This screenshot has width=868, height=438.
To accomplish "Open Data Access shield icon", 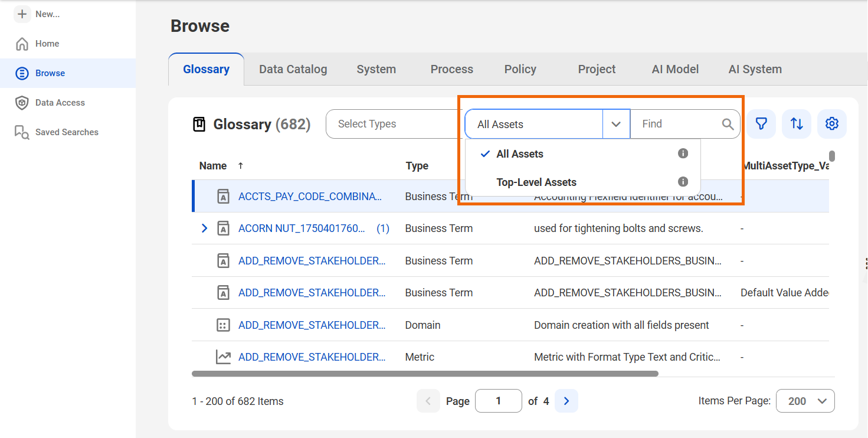I will pos(22,103).
